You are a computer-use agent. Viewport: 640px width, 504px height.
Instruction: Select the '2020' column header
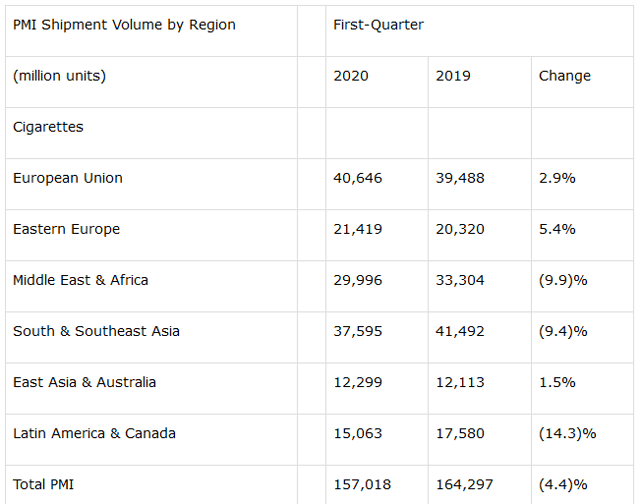click(351, 76)
